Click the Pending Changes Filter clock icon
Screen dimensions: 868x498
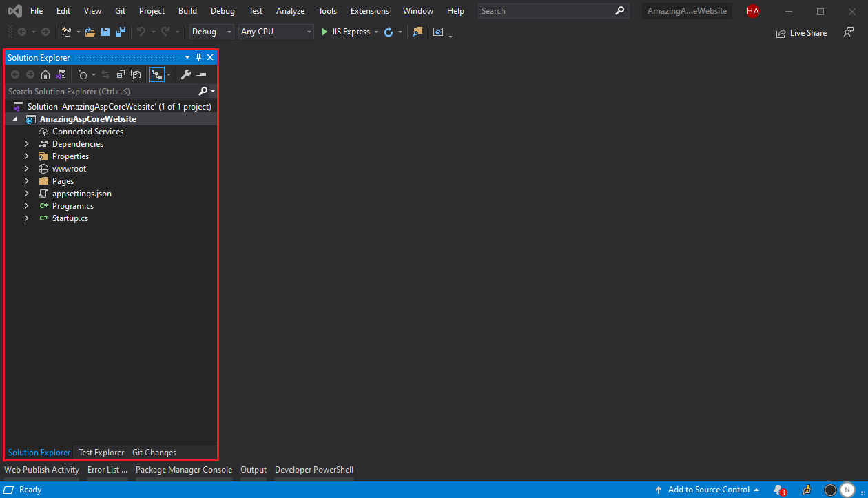pos(83,74)
